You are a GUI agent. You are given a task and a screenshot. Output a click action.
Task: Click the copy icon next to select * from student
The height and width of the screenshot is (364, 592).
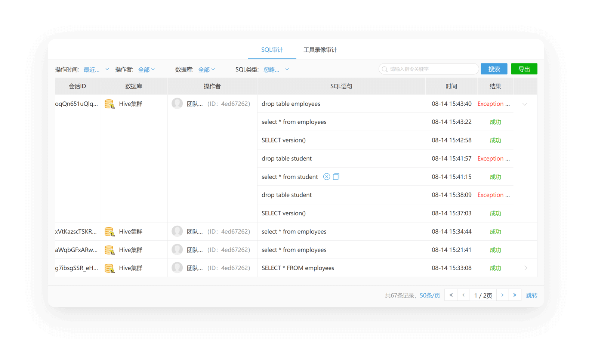point(336,177)
